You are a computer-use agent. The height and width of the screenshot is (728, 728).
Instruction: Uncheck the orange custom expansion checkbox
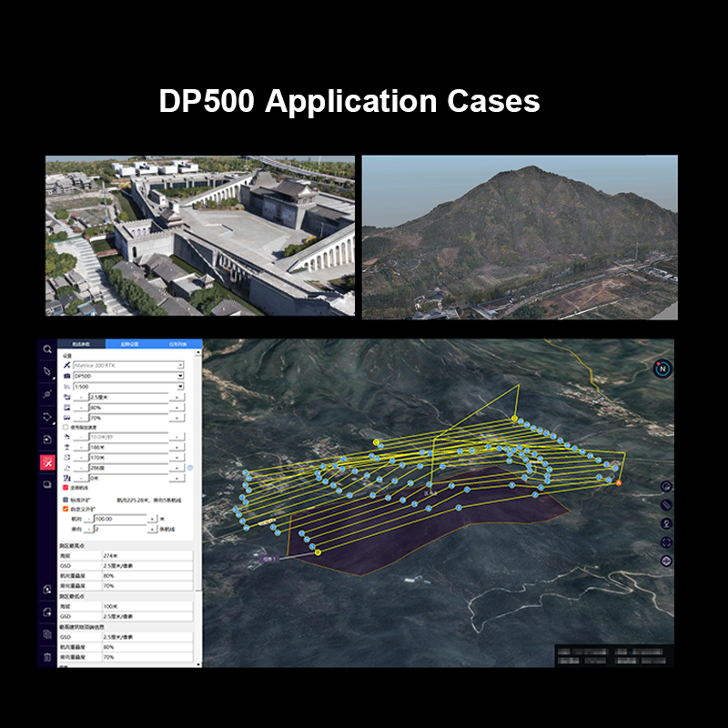pos(64,509)
